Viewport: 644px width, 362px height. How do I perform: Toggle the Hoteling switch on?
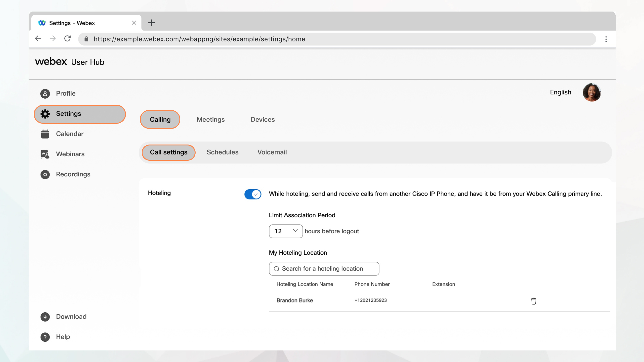point(253,194)
